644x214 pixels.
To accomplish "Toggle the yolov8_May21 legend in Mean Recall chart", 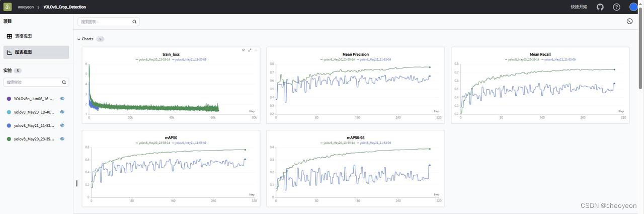I will click(x=558, y=59).
